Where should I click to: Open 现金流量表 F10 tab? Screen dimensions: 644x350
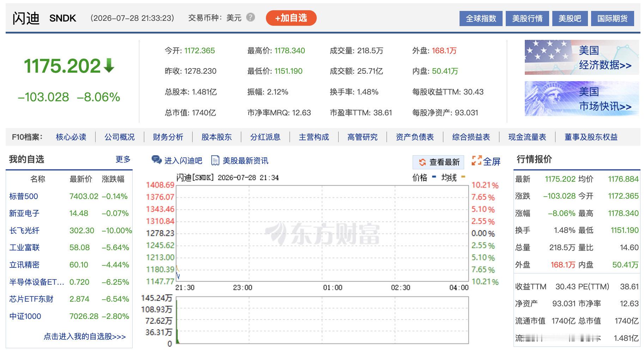pyautogui.click(x=527, y=137)
